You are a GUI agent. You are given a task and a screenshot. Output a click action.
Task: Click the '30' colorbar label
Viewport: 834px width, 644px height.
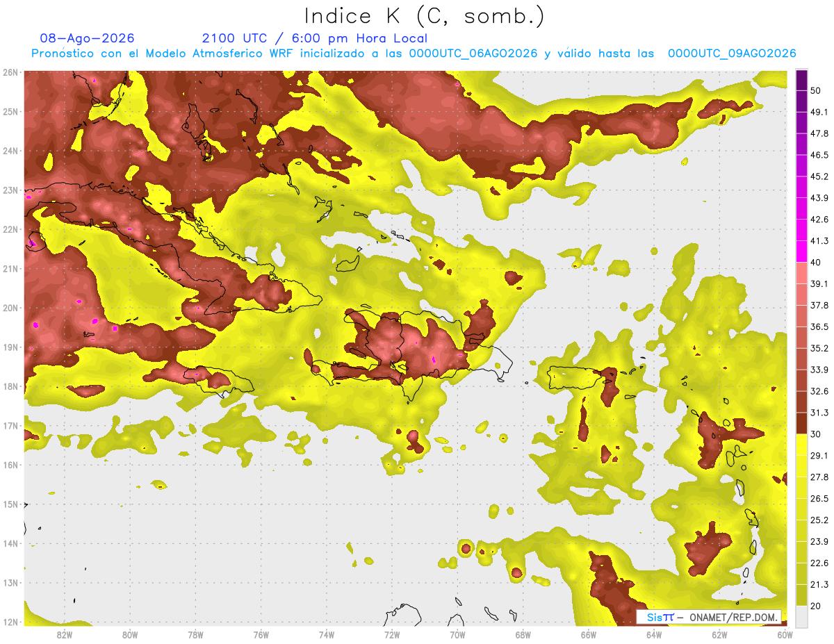(x=817, y=434)
